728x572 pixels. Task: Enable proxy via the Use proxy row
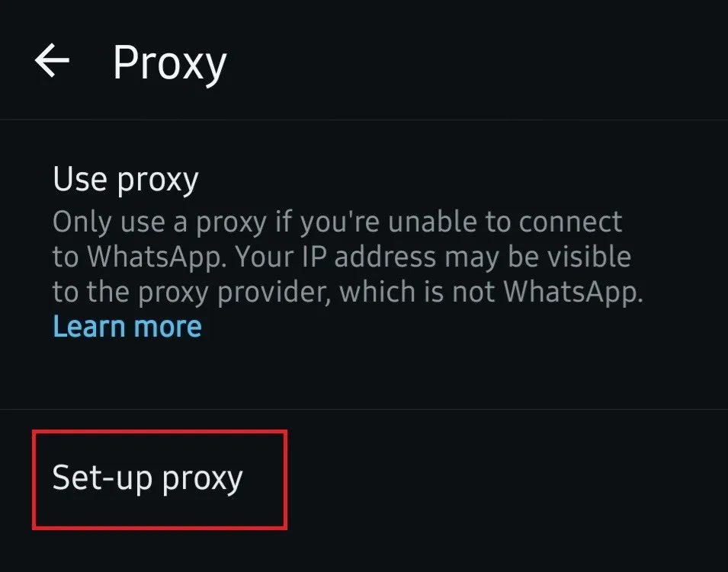click(364, 265)
